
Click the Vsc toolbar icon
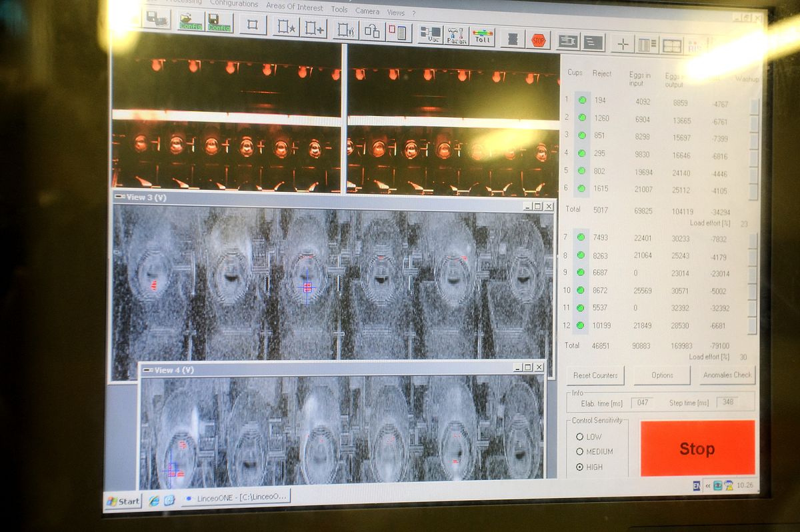(x=431, y=35)
